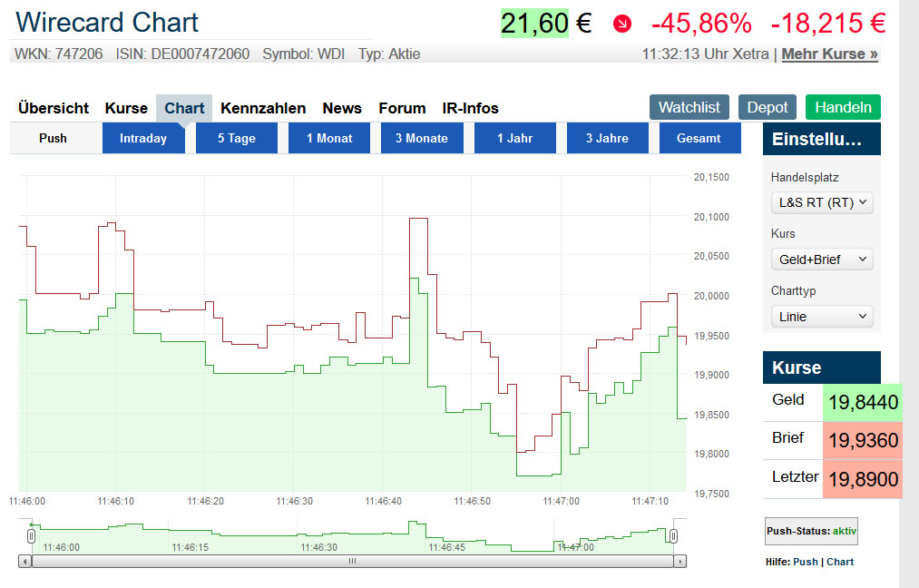Viewport: 919px width, 588px height.
Task: Switch to the Forum tab
Action: [402, 109]
